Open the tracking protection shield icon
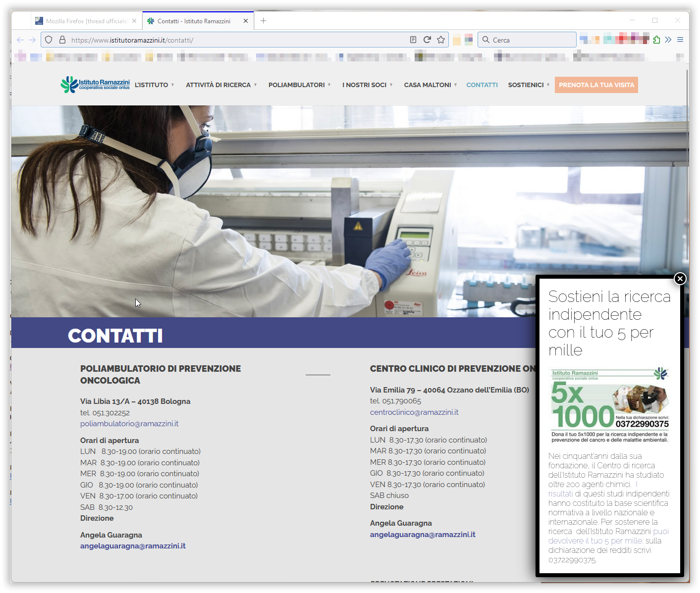Viewport: 700px width, 593px height. tap(49, 40)
